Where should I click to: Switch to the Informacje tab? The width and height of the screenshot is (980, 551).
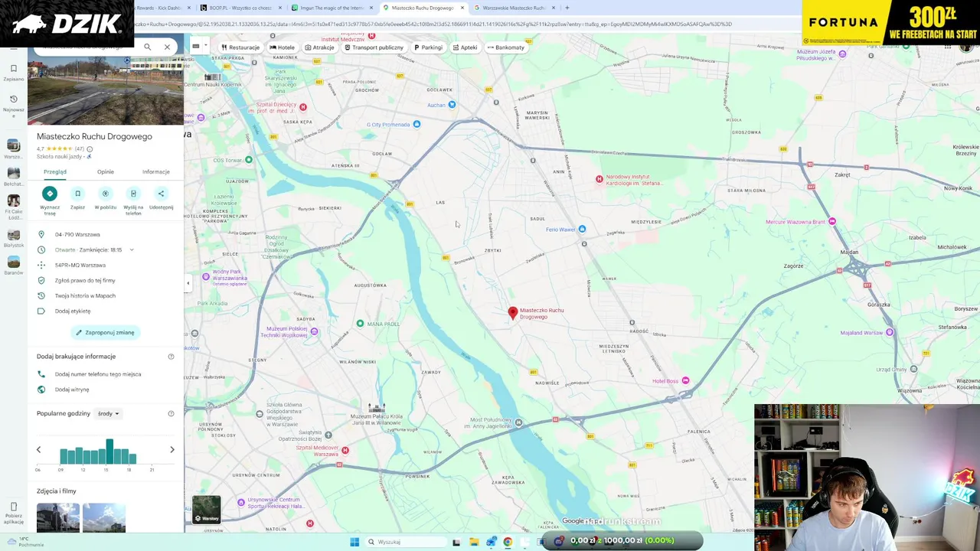tap(155, 171)
